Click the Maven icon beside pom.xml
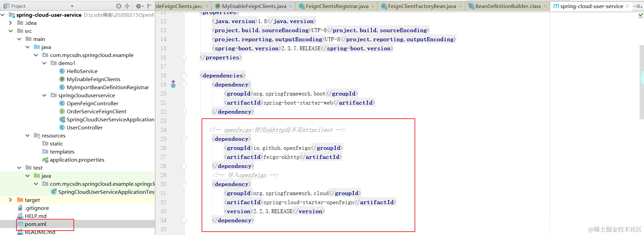 click(20, 224)
